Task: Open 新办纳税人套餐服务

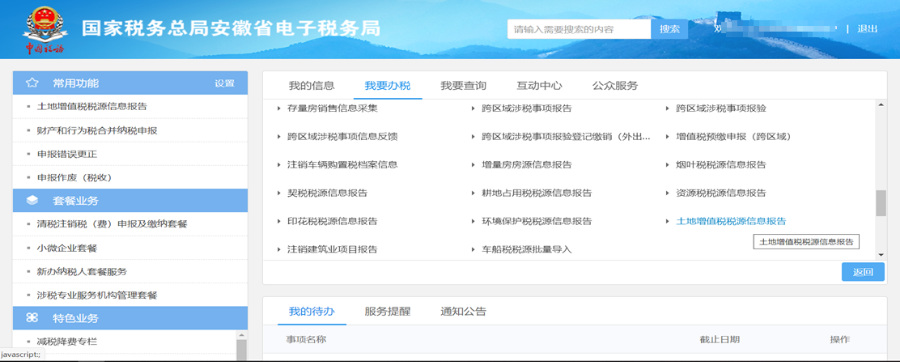Action: (x=82, y=271)
